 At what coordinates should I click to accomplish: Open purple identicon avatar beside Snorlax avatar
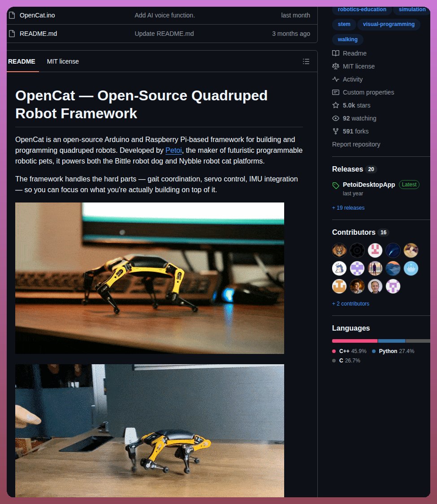point(357,268)
